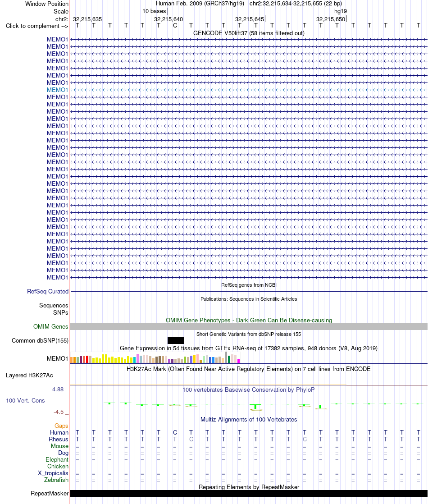Viewport: 428px width, 504px height.
Task: Select the topmost MEMO1 transcript label under GENCODE
Action: [57, 40]
